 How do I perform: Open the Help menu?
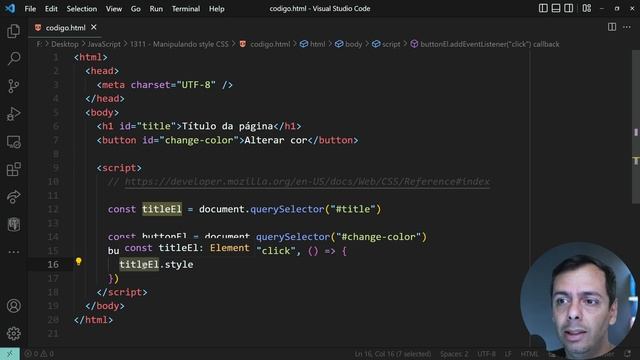click(217, 9)
